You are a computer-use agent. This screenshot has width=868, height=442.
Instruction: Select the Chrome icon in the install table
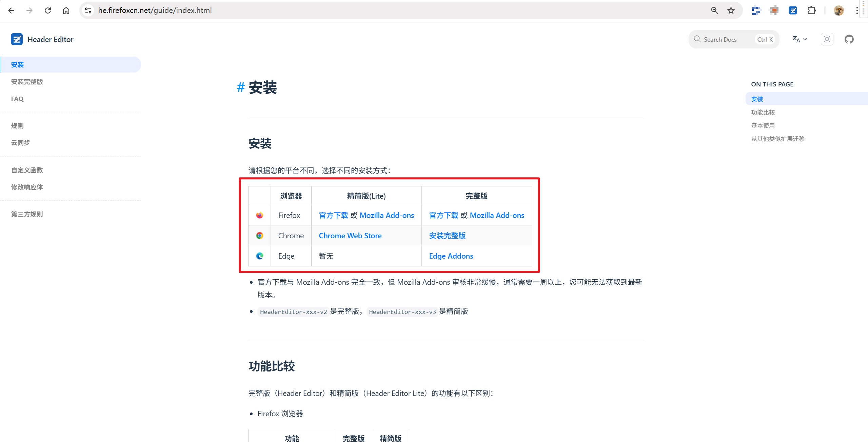[259, 235]
